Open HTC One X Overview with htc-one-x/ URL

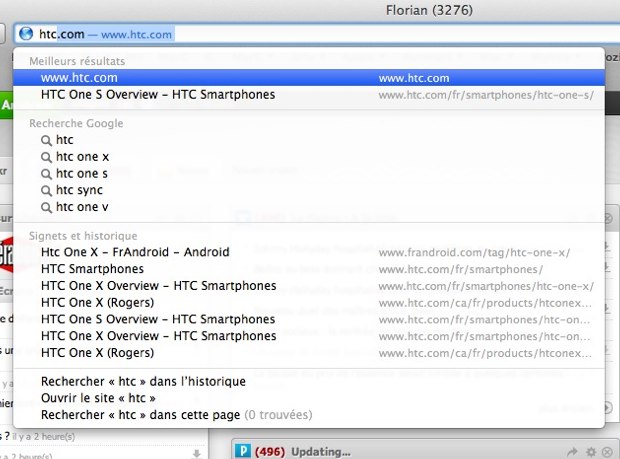[x=309, y=285]
